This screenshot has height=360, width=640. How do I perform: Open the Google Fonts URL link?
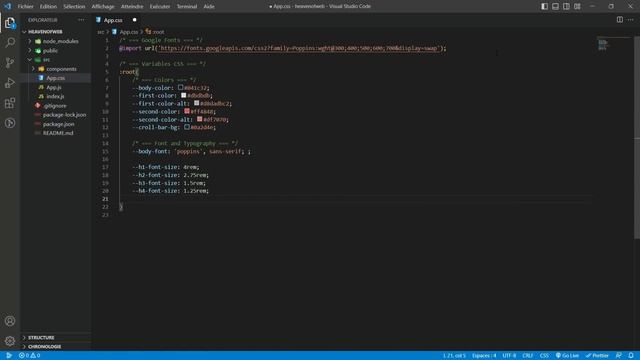point(298,48)
